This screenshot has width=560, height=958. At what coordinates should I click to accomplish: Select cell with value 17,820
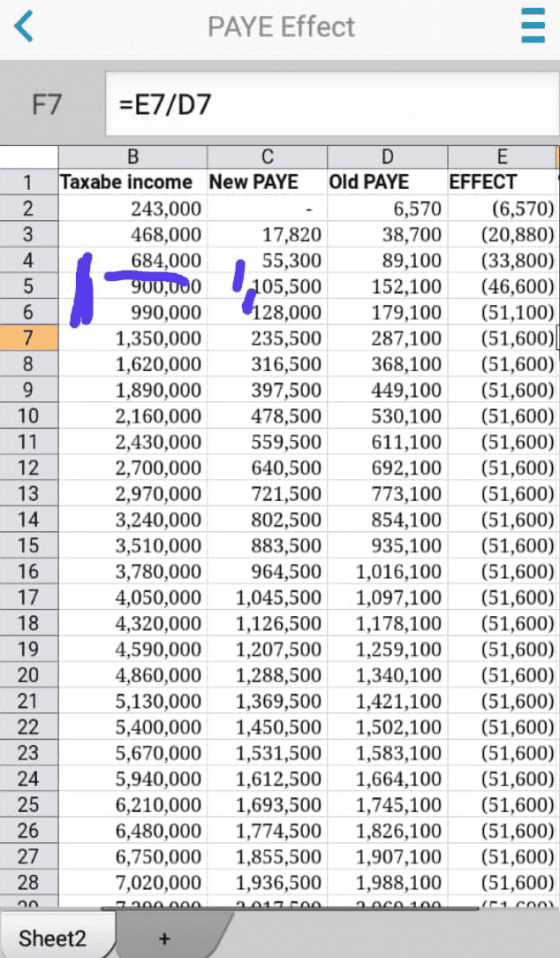(x=267, y=234)
